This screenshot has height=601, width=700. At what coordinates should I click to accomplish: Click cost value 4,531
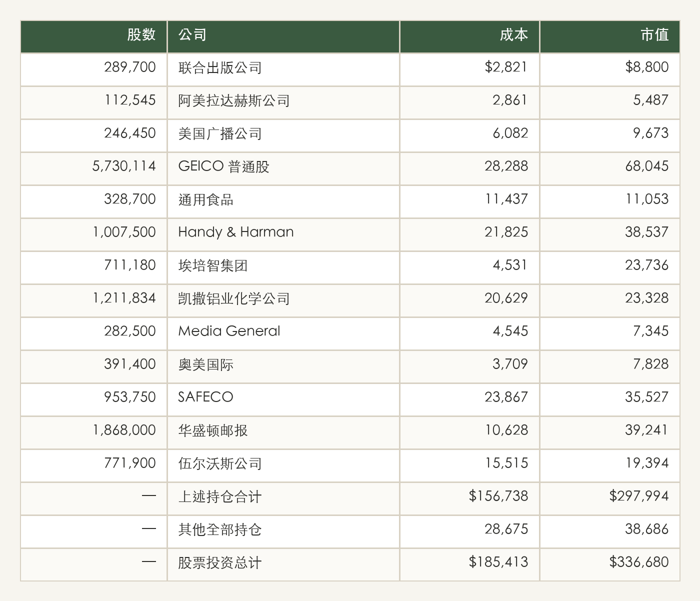coord(510,265)
